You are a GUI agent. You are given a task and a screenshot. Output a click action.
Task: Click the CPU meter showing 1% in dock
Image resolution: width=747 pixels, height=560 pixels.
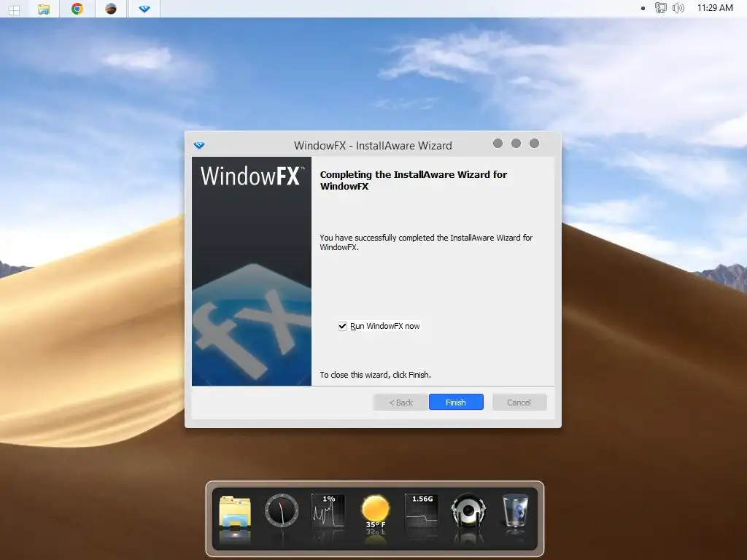pos(328,511)
